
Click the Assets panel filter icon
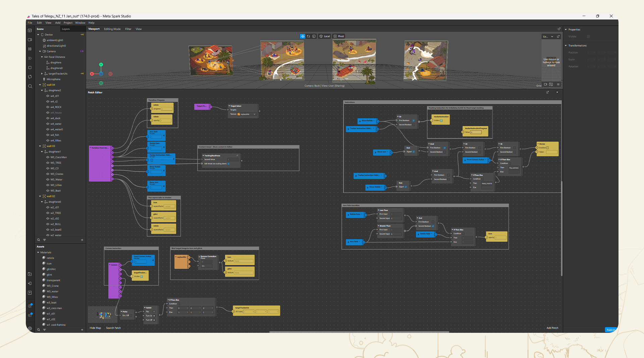(x=44, y=330)
